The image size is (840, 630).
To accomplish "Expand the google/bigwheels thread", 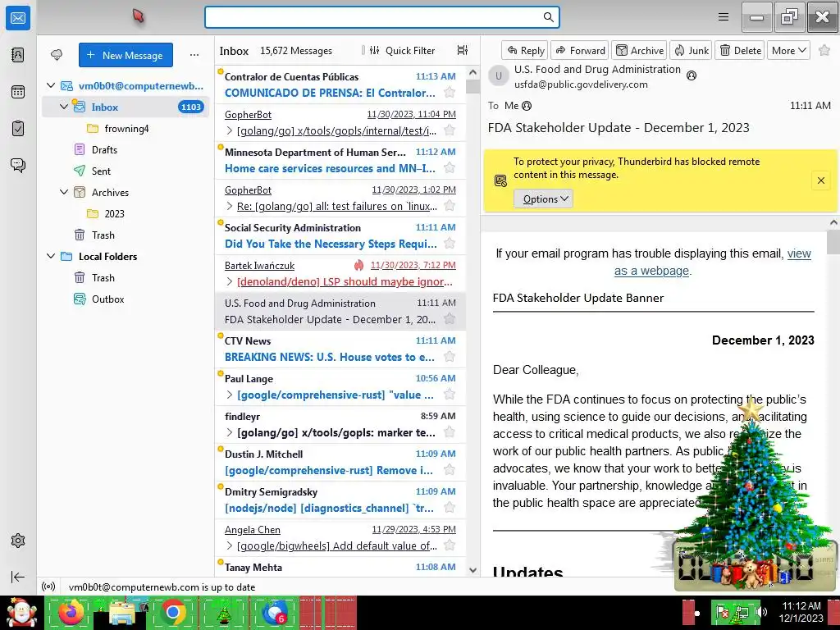I will (230, 546).
